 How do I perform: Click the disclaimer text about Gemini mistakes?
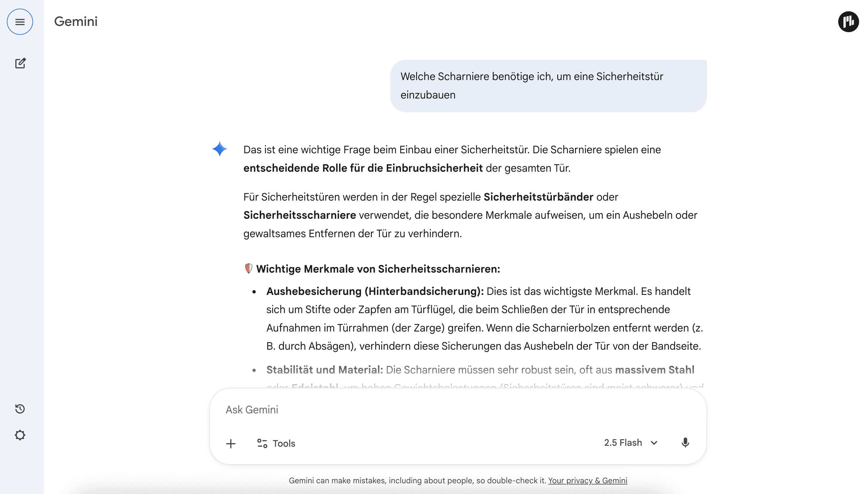(x=417, y=480)
